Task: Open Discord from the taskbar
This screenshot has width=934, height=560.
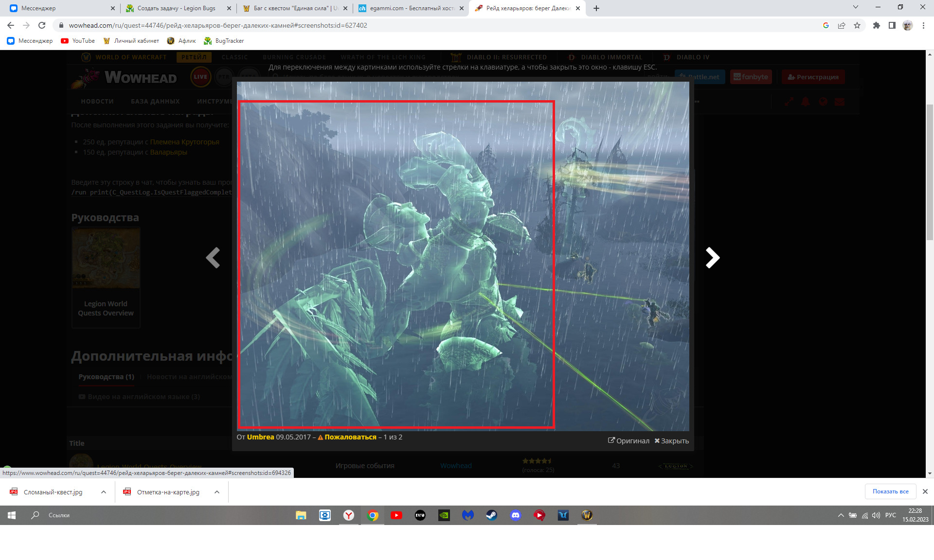Action: coord(515,515)
